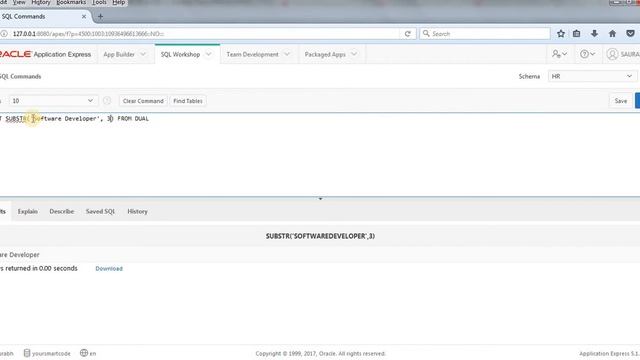Switch to the Explain tab
This screenshot has height=360, width=640.
28,211
